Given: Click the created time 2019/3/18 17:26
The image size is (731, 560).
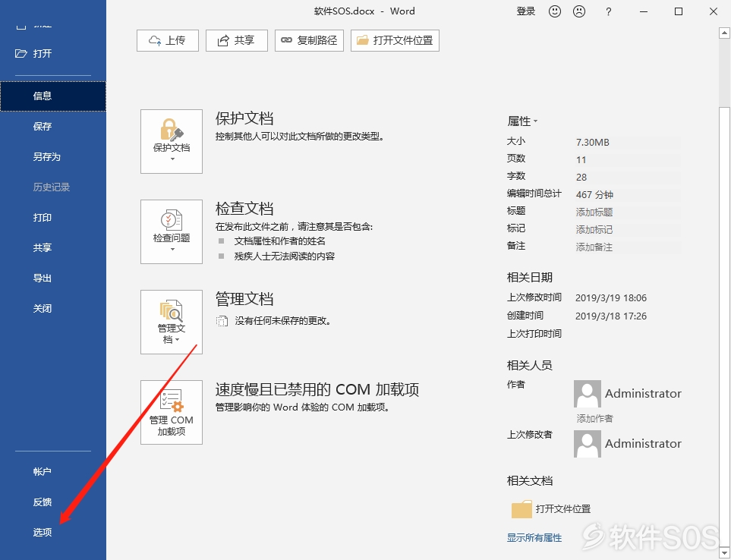Looking at the screenshot, I should pos(611,316).
